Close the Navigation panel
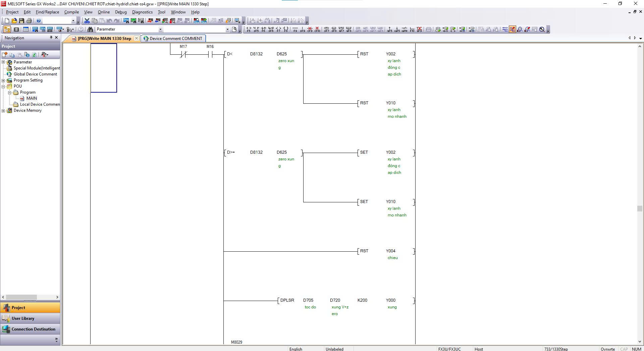The height and width of the screenshot is (351, 644). click(56, 38)
